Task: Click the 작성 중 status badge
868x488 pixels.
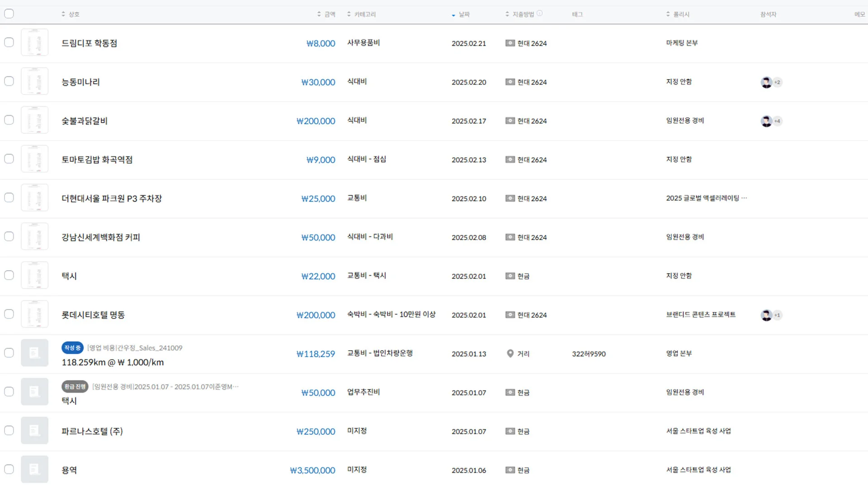Action: point(72,348)
